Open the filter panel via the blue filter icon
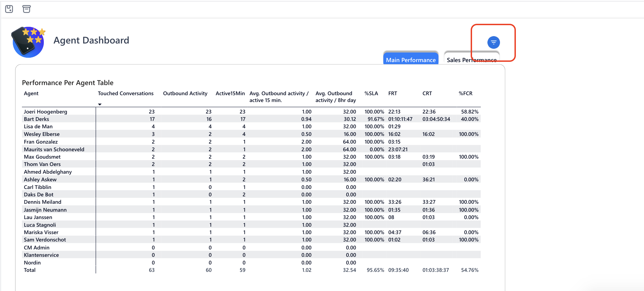Screen dimensions: 644x291 493,42
